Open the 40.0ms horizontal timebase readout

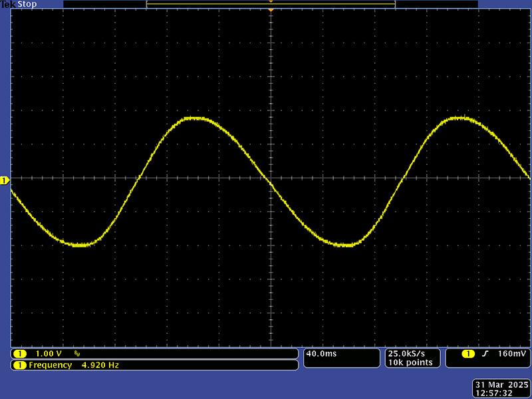[x=321, y=354]
